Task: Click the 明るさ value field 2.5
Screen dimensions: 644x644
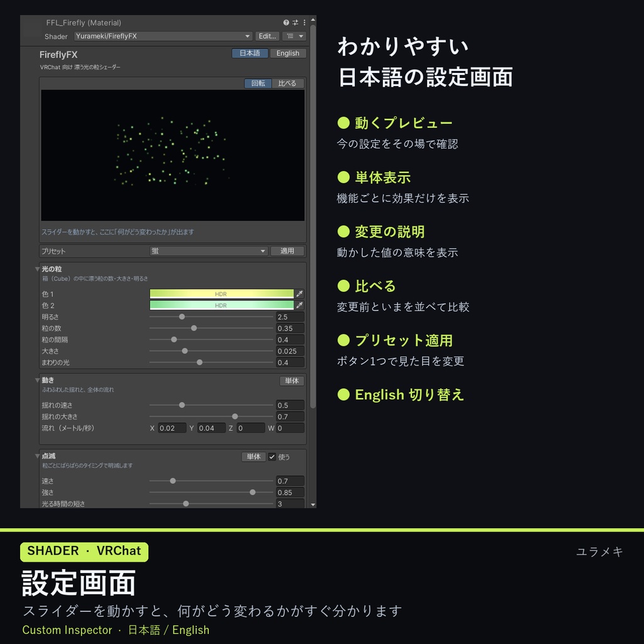Action: click(290, 317)
